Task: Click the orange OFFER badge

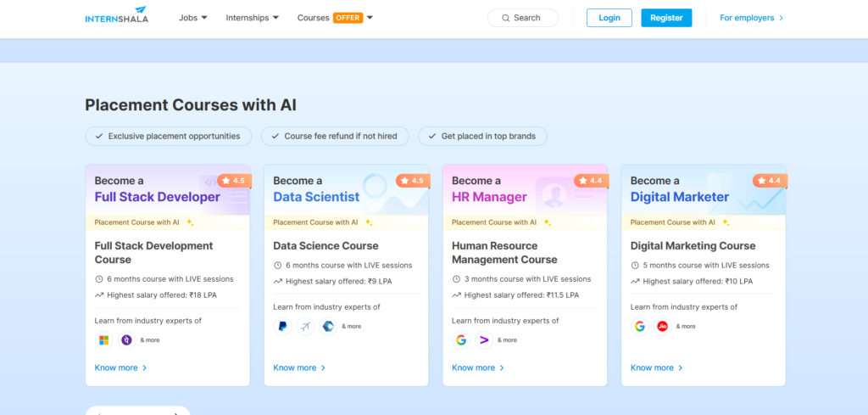Action: click(348, 18)
